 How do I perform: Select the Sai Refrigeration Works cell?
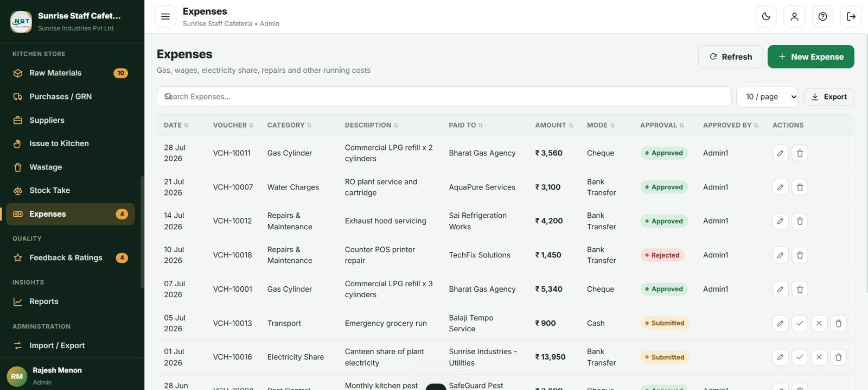(477, 221)
